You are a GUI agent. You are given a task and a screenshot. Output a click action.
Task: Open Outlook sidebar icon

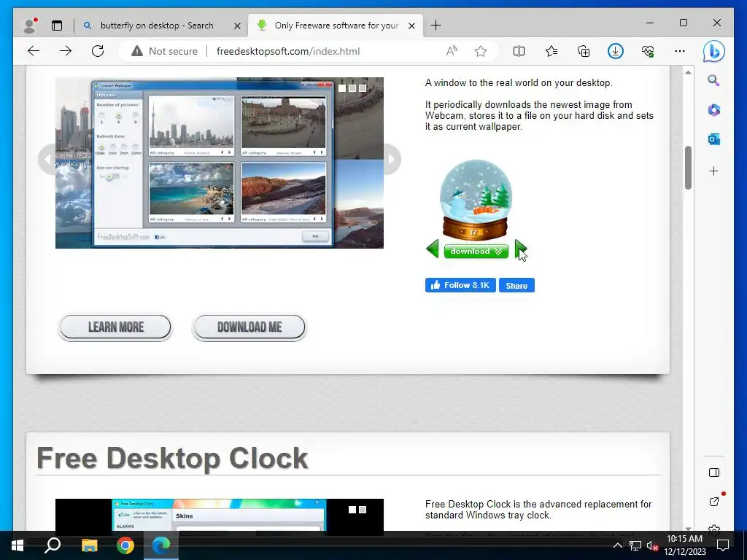(713, 139)
